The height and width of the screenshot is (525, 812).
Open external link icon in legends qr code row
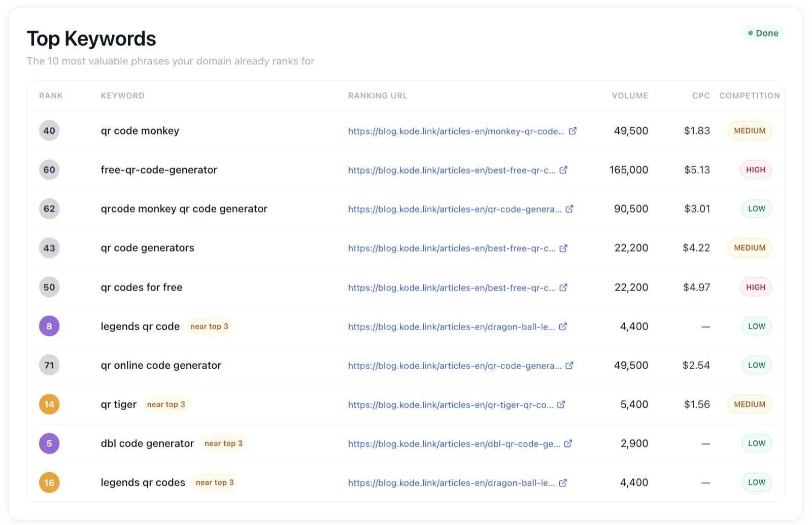[x=563, y=326]
